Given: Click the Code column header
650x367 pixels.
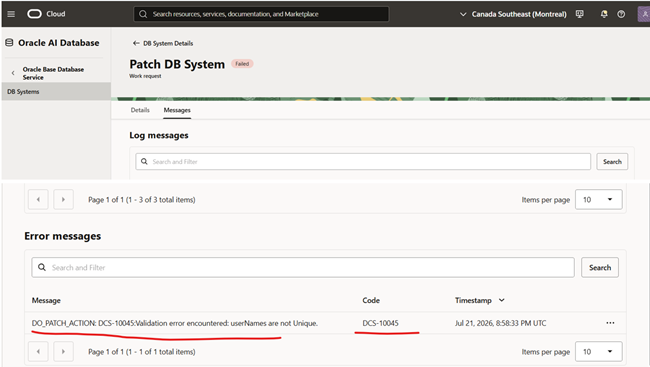Looking at the screenshot, I should [x=371, y=300].
